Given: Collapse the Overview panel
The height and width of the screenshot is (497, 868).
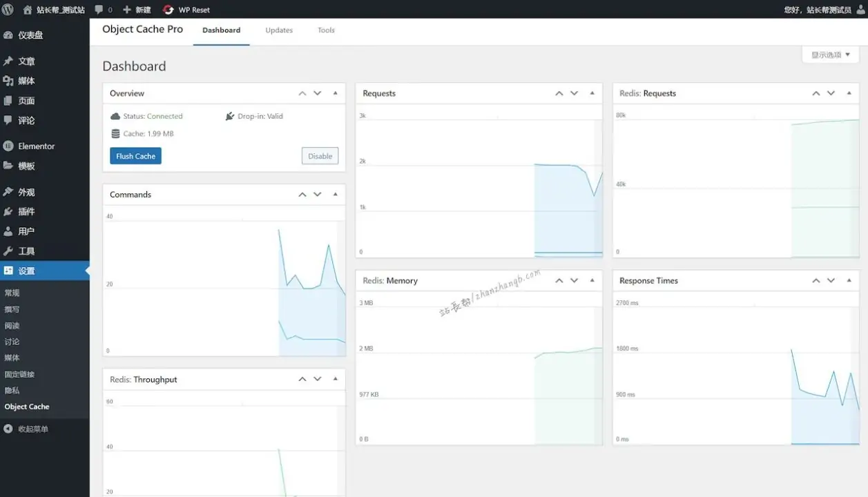Looking at the screenshot, I should (x=335, y=92).
